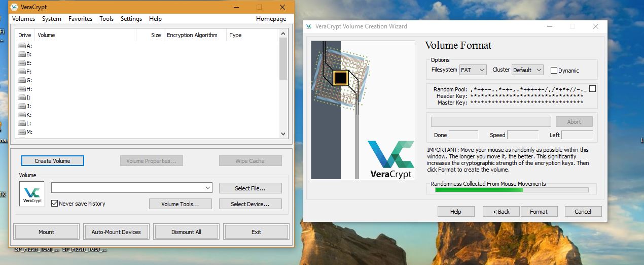Open the Homepage menu link

[271, 19]
